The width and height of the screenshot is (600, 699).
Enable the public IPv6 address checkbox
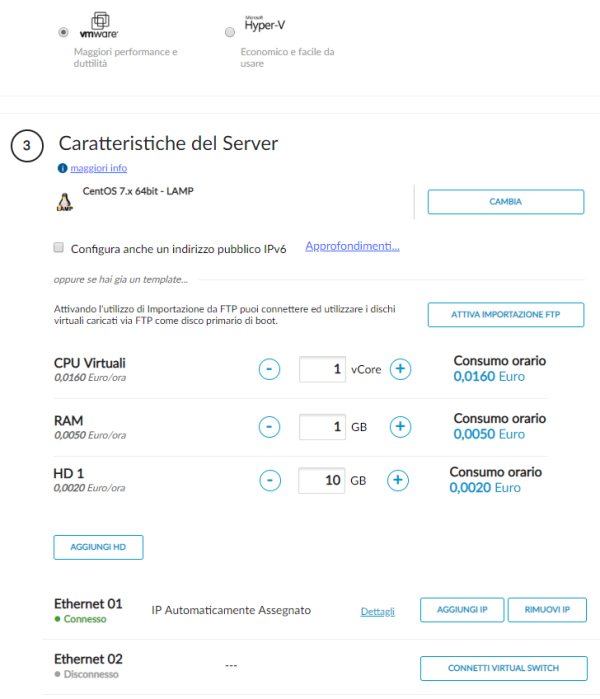[x=58, y=247]
